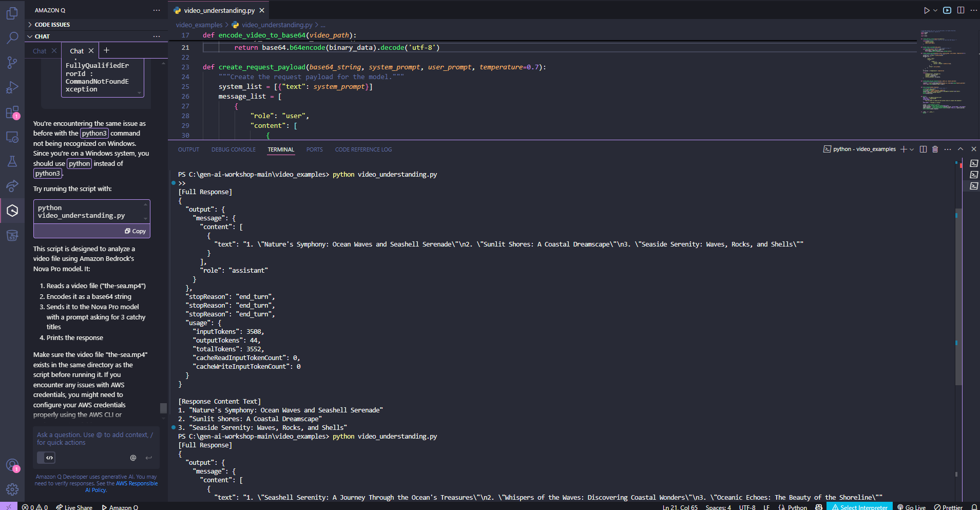The height and width of the screenshot is (510, 980).
Task: Select the third terminal in terminal list
Action: (x=974, y=186)
